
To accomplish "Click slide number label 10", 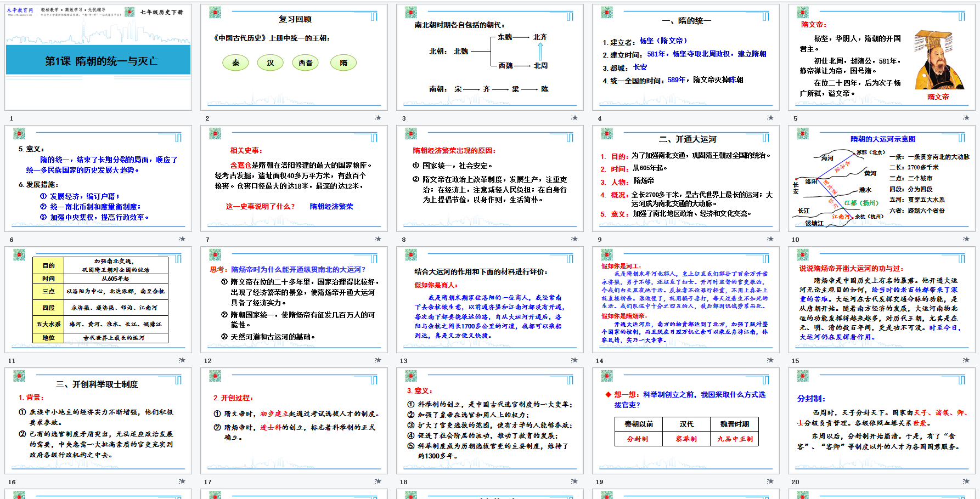I will 796,240.
